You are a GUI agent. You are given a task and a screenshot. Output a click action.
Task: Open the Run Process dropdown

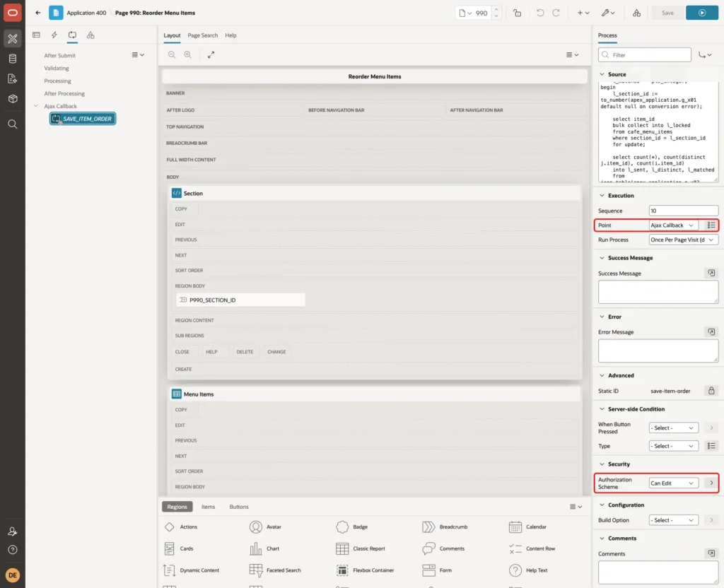[x=684, y=240]
